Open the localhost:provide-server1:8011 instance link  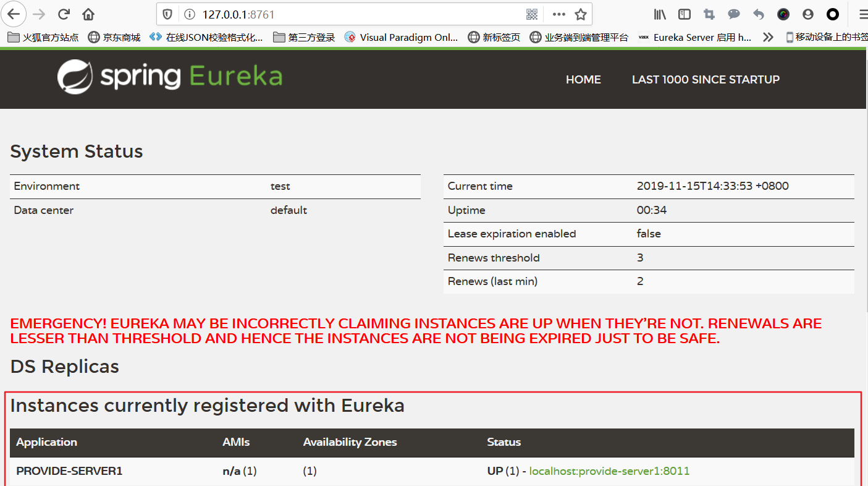(x=609, y=471)
